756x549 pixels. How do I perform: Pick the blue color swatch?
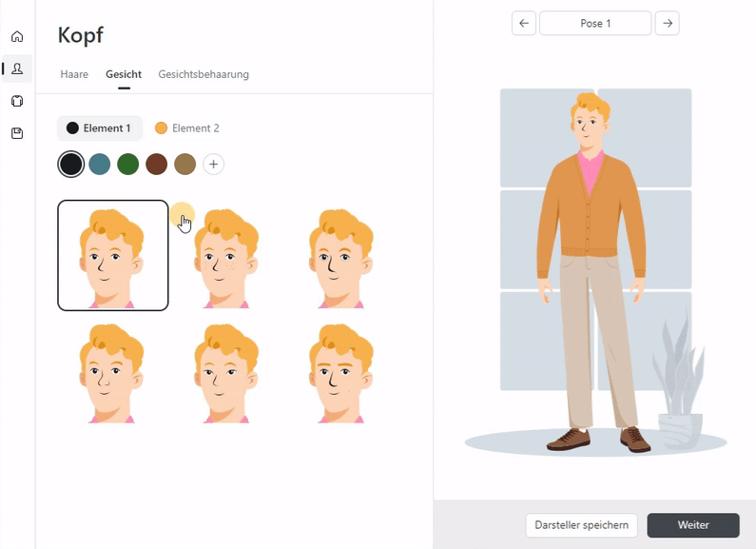100,165
